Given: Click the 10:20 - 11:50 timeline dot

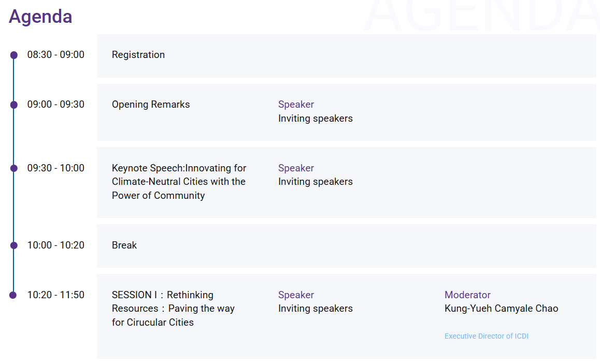Looking at the screenshot, I should [x=13, y=295].
